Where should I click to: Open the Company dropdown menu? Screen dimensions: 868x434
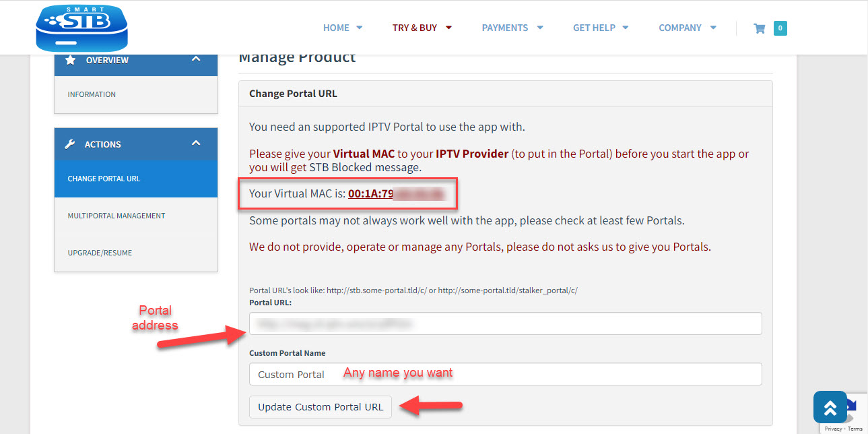click(688, 28)
